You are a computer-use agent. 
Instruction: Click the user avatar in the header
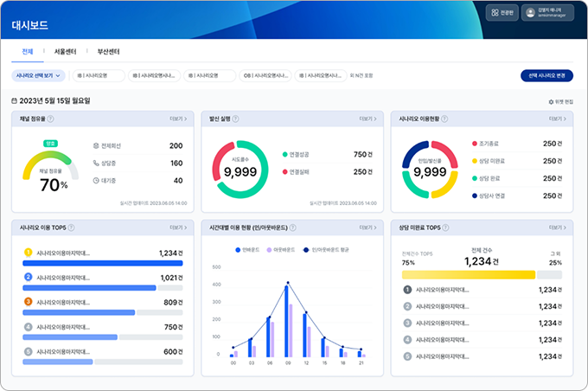530,13
